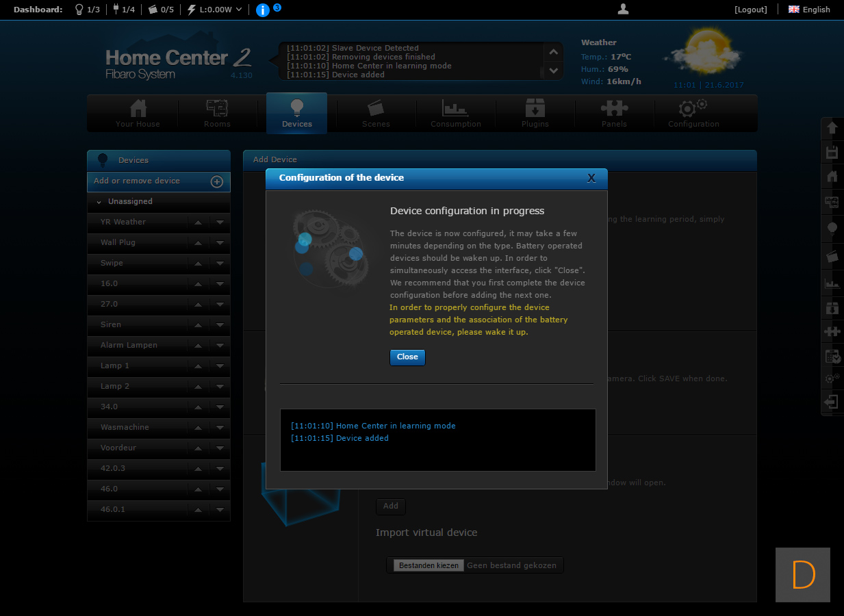Click right sidebar home icon

pyautogui.click(x=832, y=177)
